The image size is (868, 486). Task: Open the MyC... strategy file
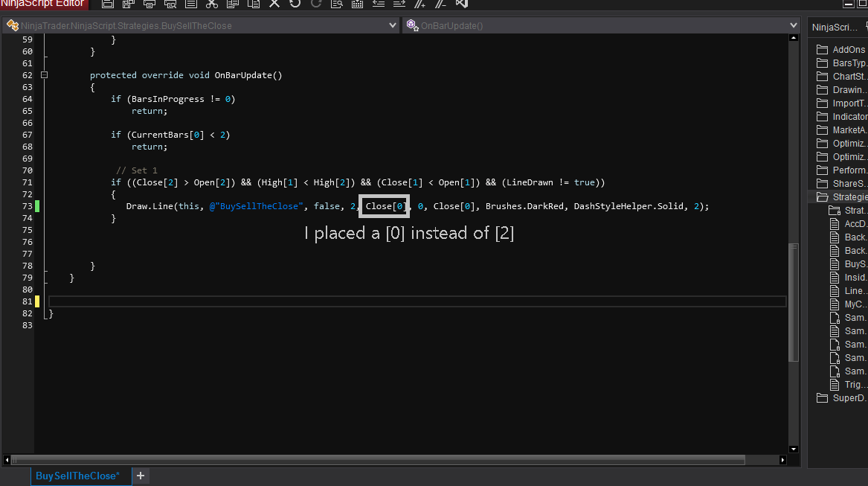(849, 304)
